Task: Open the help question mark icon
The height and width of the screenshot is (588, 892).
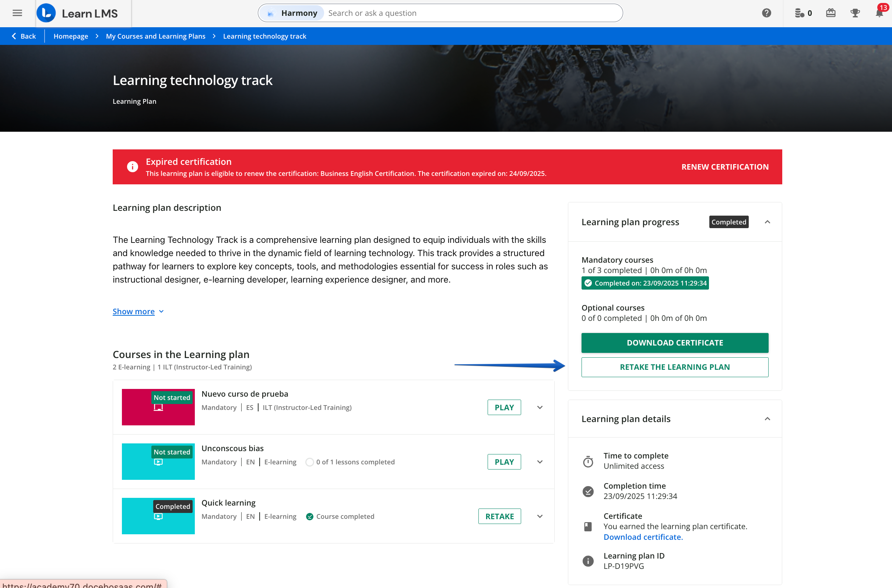Action: (x=766, y=13)
